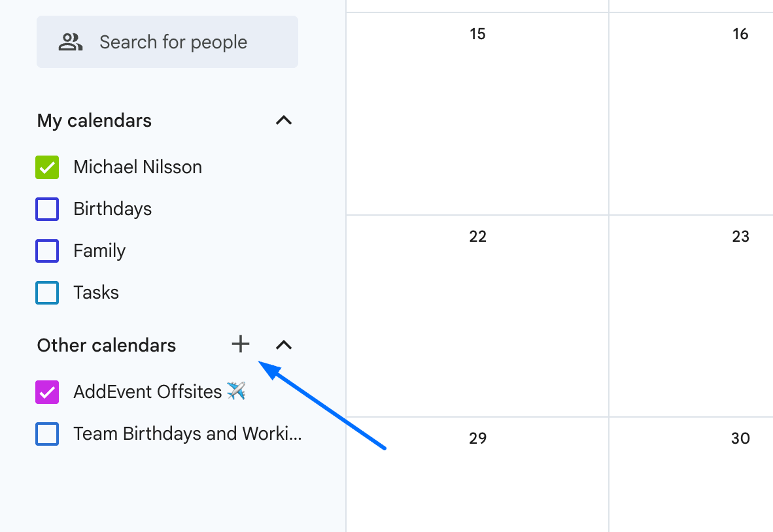
Task: Type in the Search for people field
Action: [173, 42]
